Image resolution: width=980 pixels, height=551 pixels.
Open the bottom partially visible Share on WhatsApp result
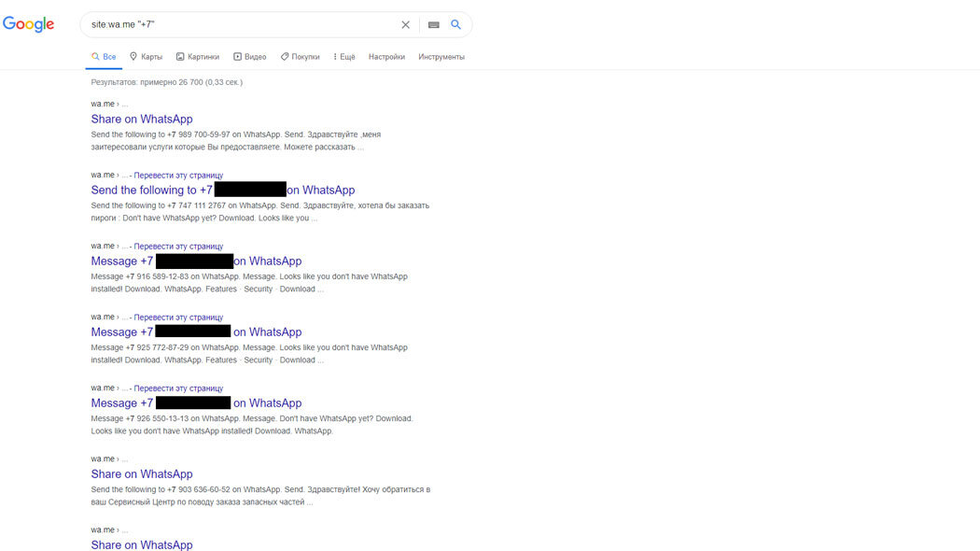(142, 544)
